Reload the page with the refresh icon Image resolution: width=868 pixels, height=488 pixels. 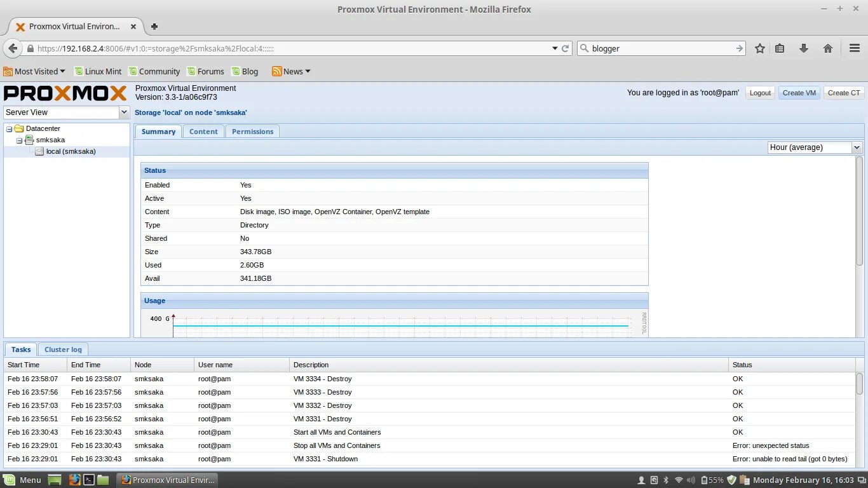pos(565,48)
